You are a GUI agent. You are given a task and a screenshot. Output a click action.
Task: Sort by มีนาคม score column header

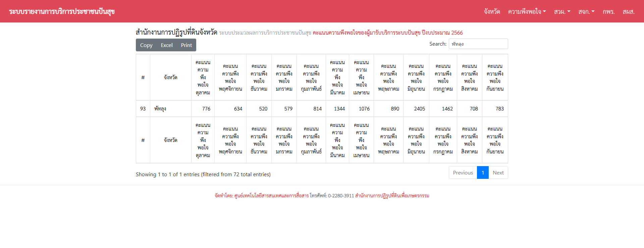coord(337,77)
